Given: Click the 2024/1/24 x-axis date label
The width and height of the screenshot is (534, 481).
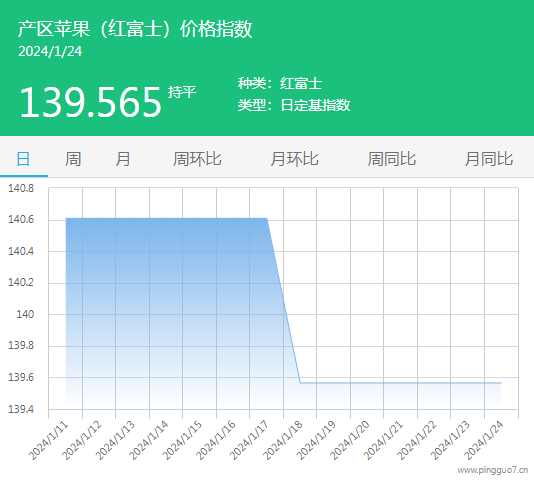Looking at the screenshot, I should coord(484,440).
